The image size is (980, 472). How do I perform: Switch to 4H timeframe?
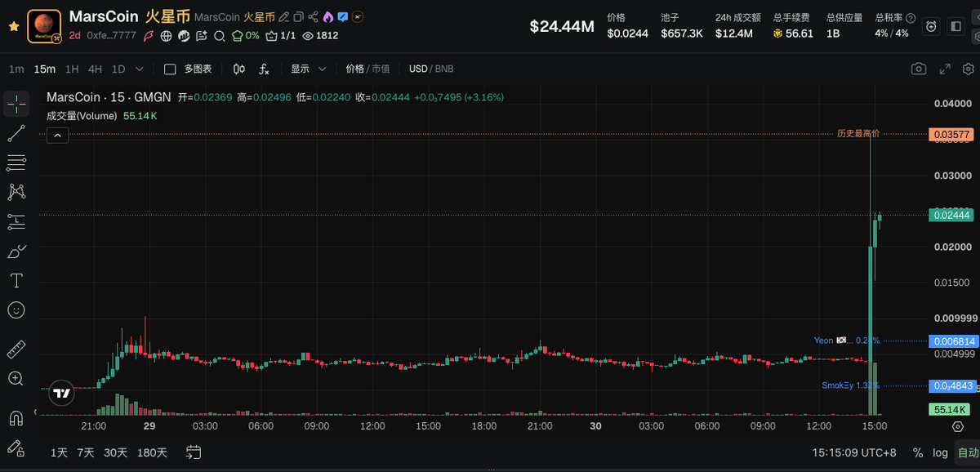(96, 69)
